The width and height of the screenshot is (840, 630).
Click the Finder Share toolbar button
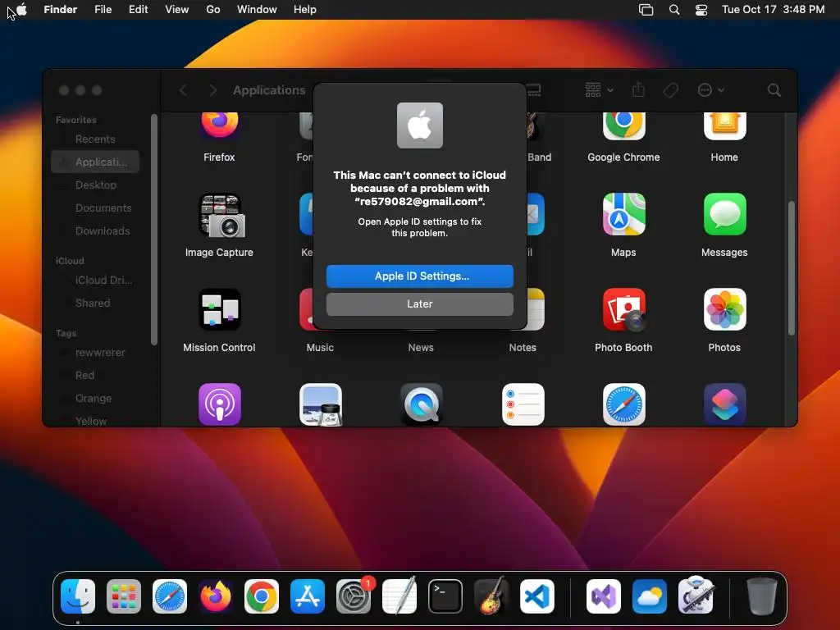pyautogui.click(x=638, y=90)
